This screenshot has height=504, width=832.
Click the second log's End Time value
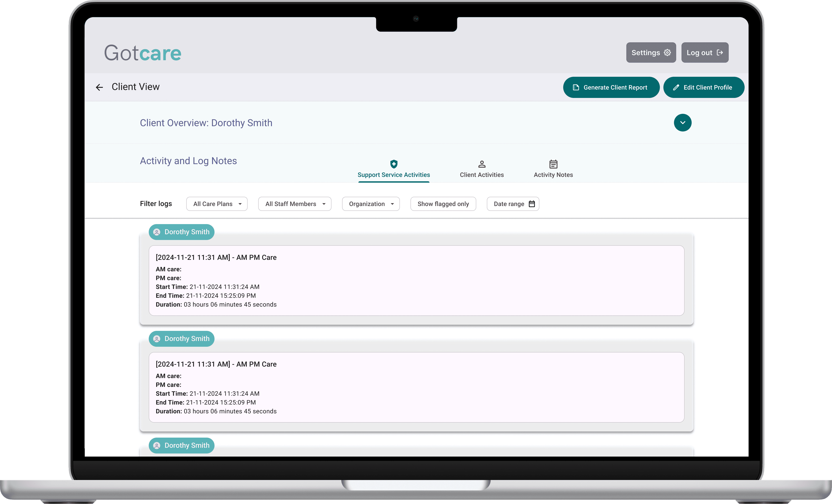221,402
